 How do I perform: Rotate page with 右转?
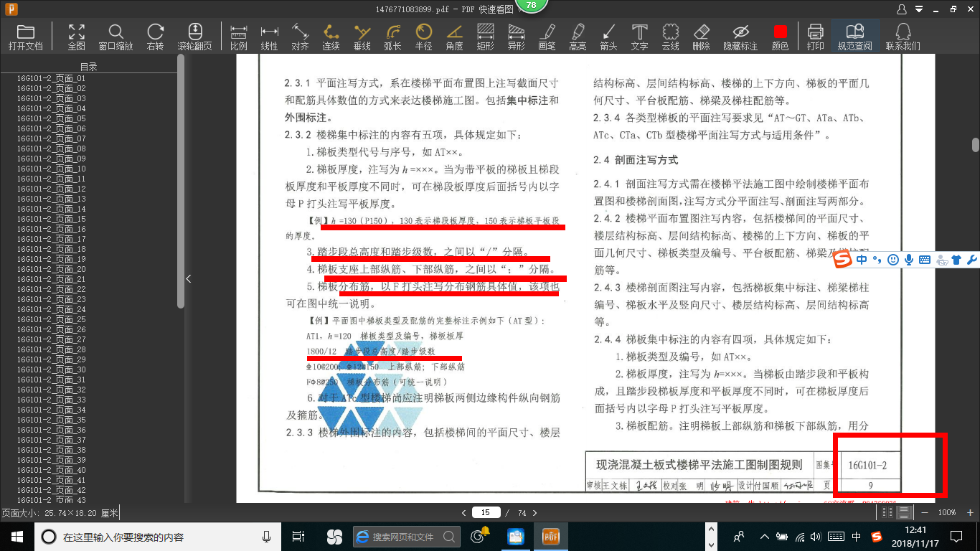pos(155,37)
